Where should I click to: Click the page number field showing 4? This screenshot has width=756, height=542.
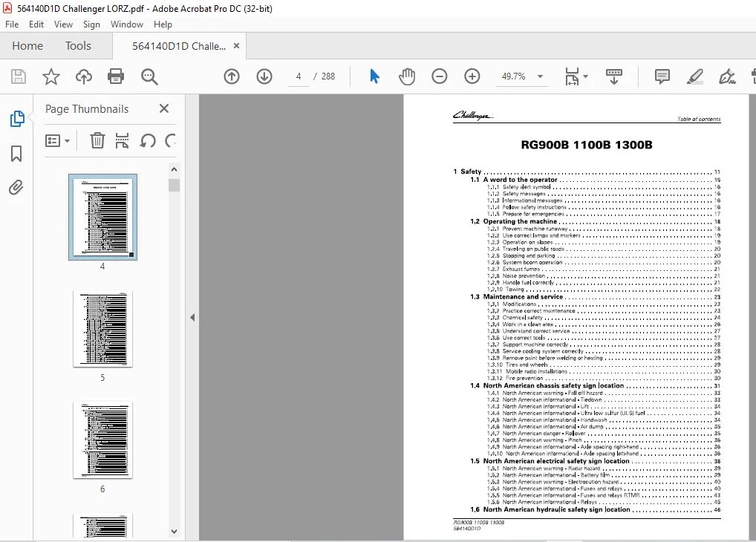pyautogui.click(x=299, y=76)
